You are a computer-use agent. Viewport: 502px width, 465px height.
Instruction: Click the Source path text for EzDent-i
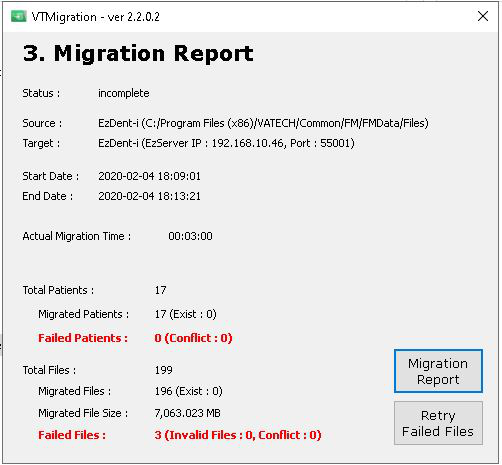tap(263, 123)
